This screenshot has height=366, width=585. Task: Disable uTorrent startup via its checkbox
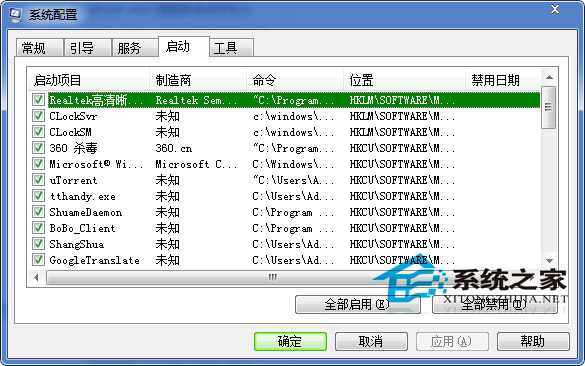pos(38,180)
